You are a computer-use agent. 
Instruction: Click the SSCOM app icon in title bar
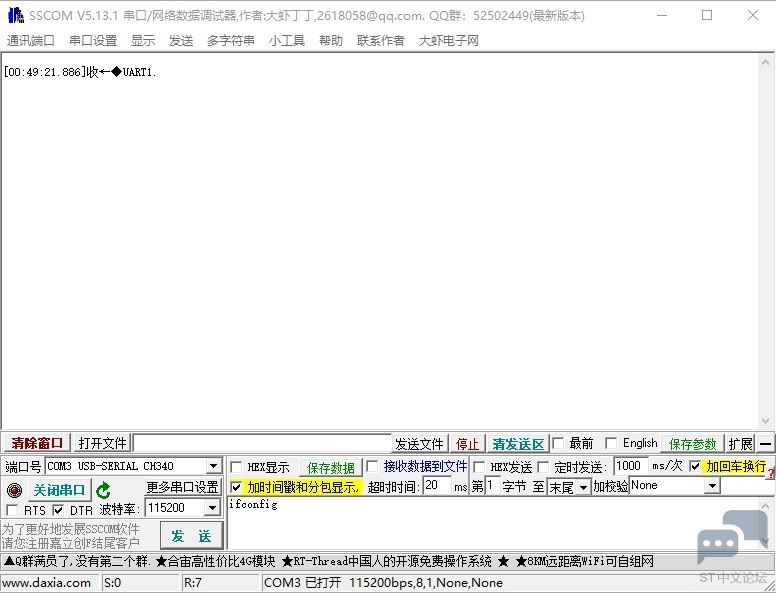tap(15, 15)
